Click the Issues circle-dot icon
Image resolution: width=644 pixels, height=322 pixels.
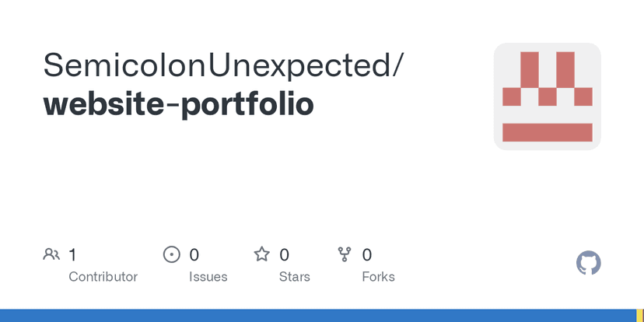[171, 254]
